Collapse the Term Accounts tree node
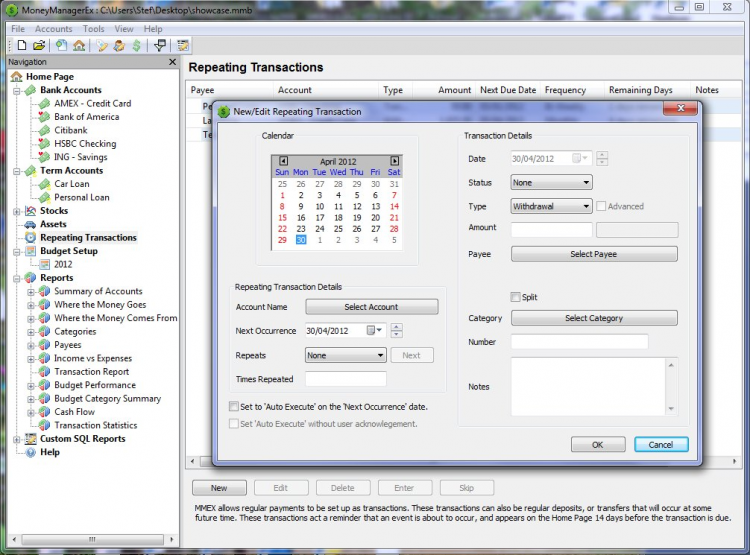Viewport: 750px width, 555px height. (17, 171)
